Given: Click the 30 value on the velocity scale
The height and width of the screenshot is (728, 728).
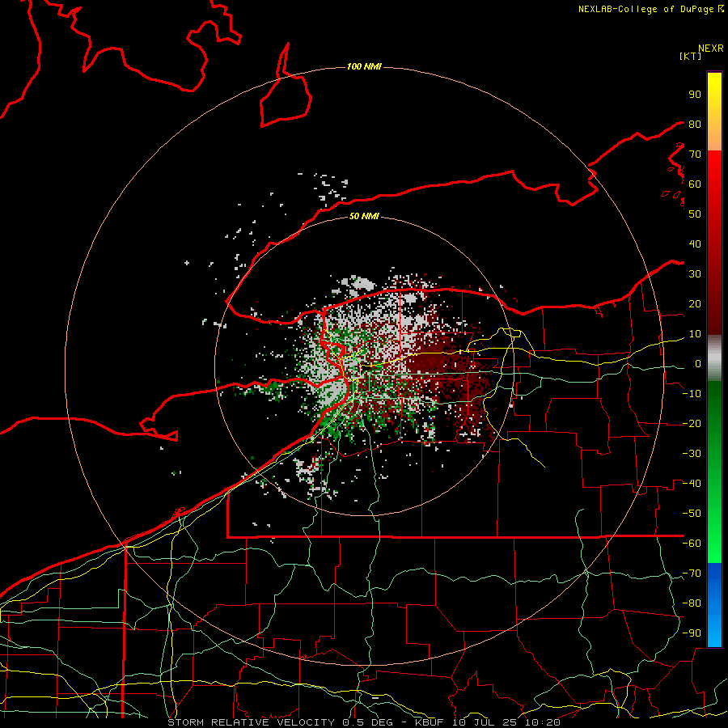Looking at the screenshot, I should [695, 274].
